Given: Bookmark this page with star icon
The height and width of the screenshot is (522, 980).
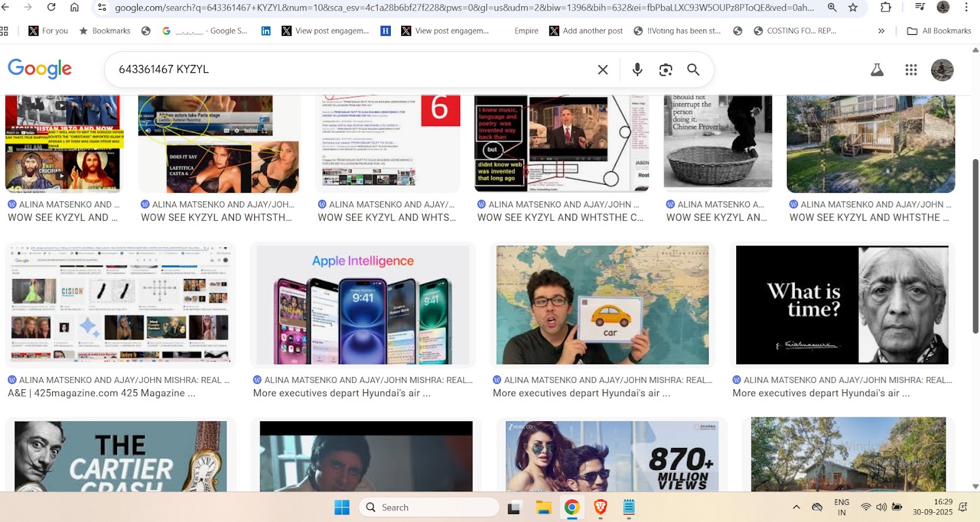Looking at the screenshot, I should click(853, 7).
